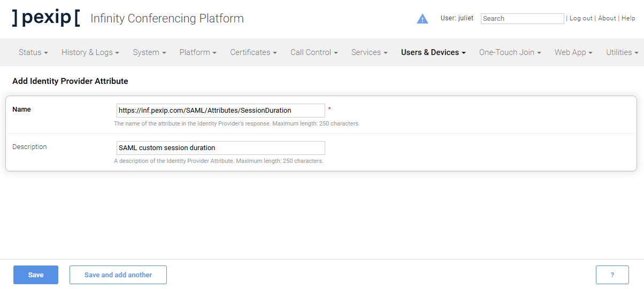Expand the One-Touch Join menu
The height and width of the screenshot is (289, 644).
tap(510, 52)
